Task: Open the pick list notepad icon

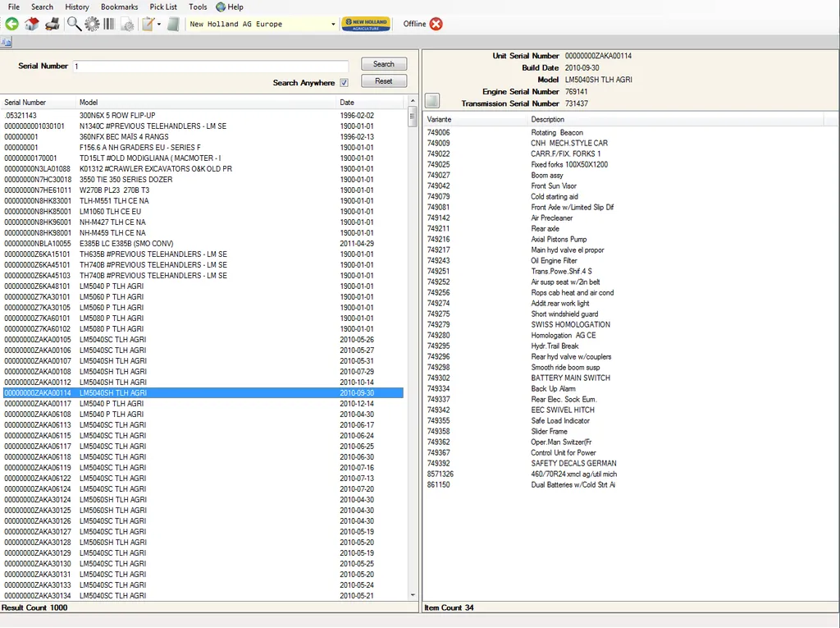Action: (148, 24)
